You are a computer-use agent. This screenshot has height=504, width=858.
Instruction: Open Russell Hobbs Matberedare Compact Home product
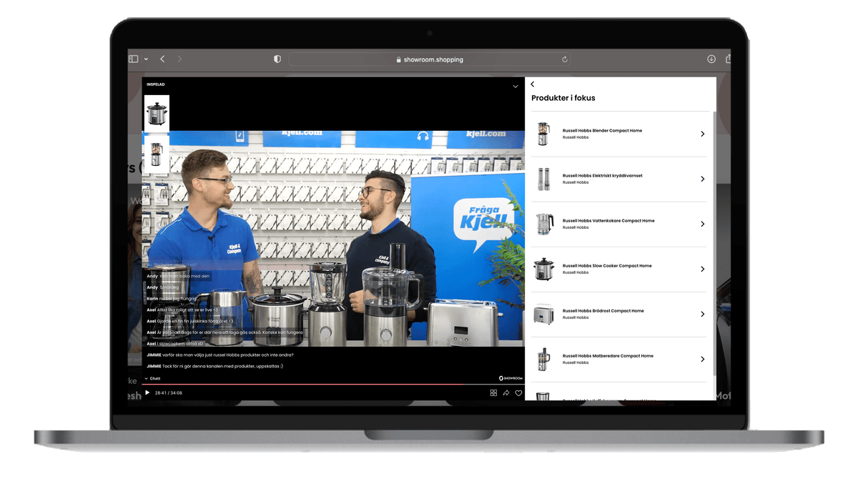click(x=621, y=359)
